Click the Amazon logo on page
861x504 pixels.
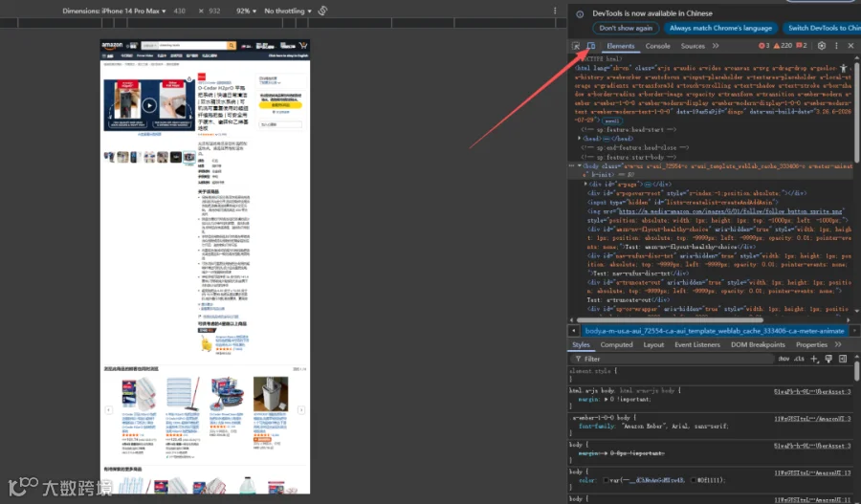click(x=112, y=46)
